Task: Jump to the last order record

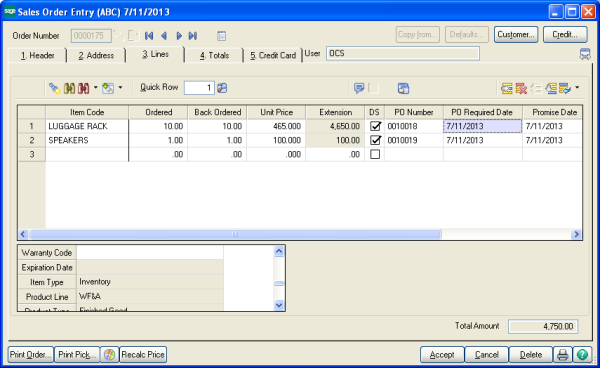Action: (193, 36)
